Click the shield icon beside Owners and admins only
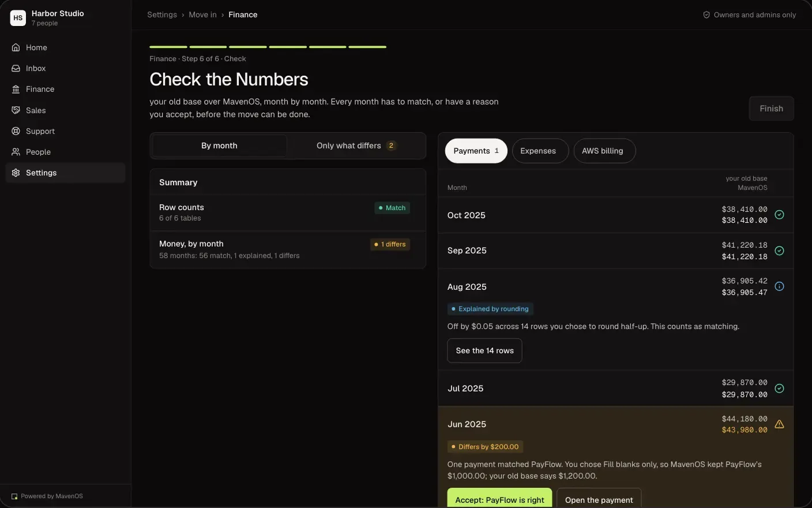812x508 pixels. tap(706, 15)
